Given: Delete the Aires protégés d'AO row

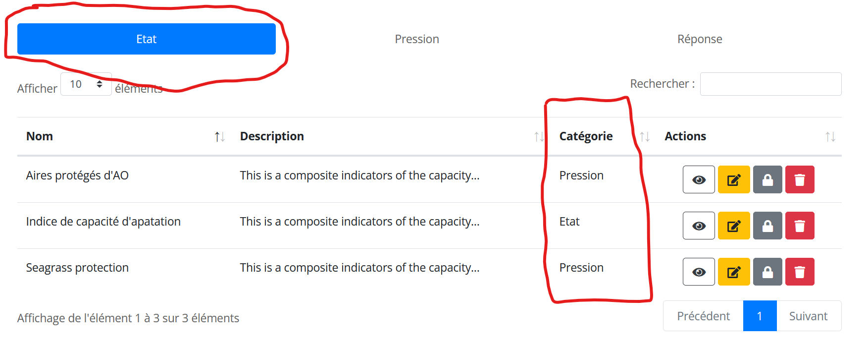Looking at the screenshot, I should pos(800,179).
